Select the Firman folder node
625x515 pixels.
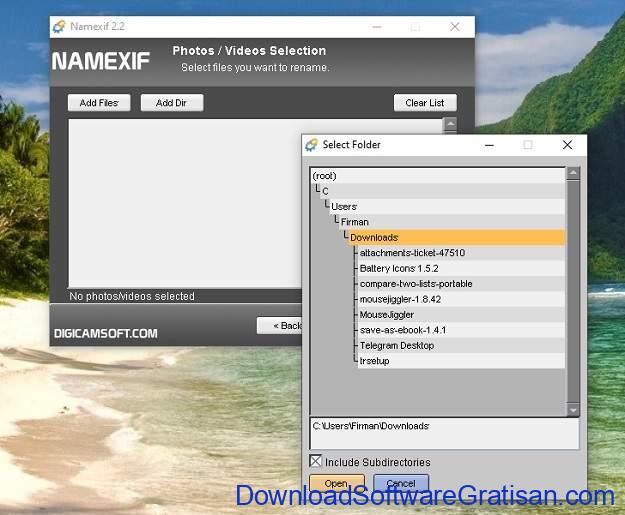point(452,222)
